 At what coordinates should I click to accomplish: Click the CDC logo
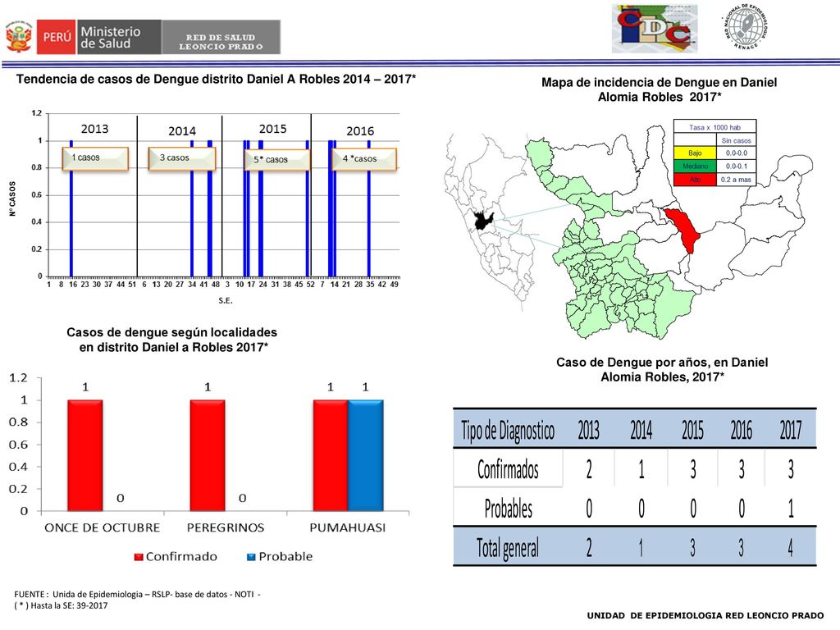coord(655,29)
